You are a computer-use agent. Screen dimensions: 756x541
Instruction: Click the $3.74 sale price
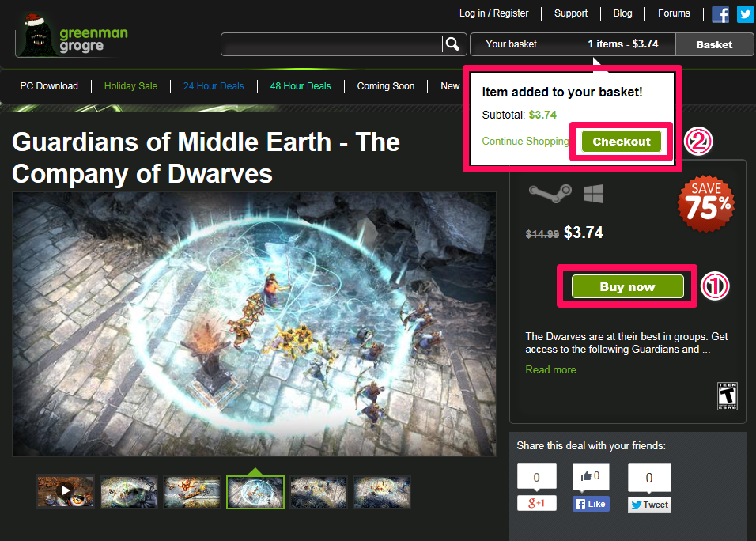click(x=584, y=233)
